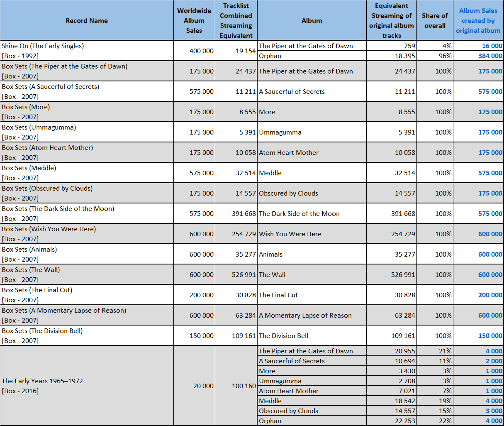Screen dimensions: 504x426
Task: Click the 109 161 equivalent streaming value
Action: coord(392,335)
